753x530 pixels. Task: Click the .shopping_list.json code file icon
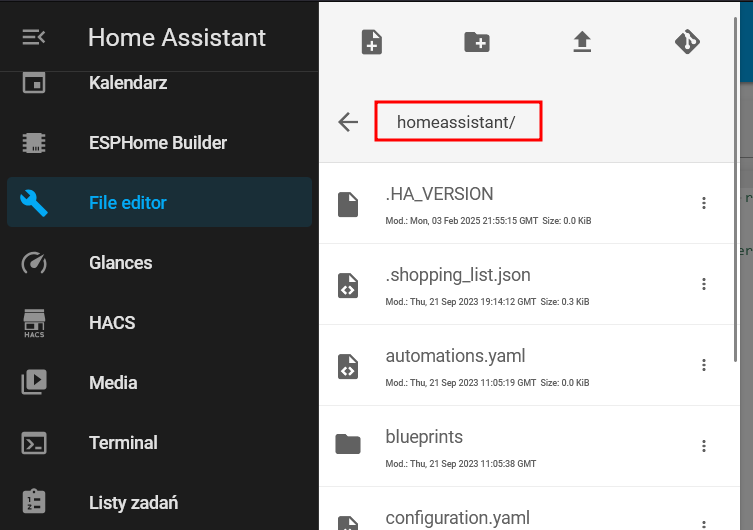pyautogui.click(x=348, y=286)
